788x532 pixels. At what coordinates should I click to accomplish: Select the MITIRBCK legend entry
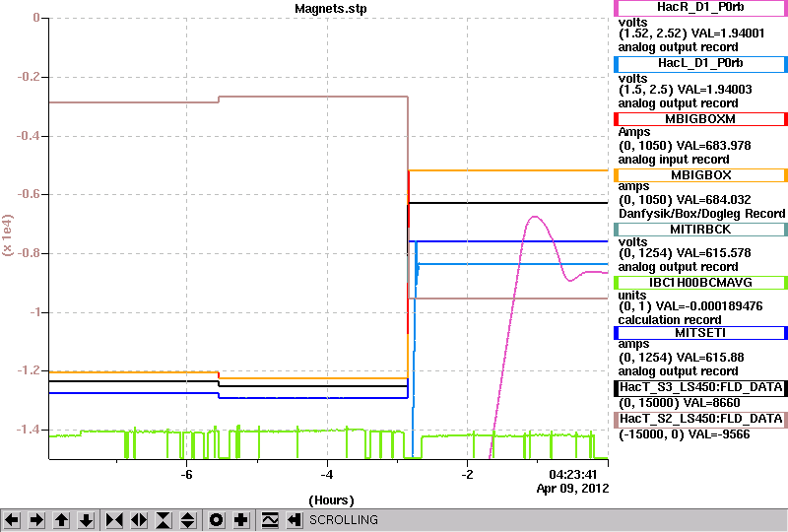[x=700, y=230]
